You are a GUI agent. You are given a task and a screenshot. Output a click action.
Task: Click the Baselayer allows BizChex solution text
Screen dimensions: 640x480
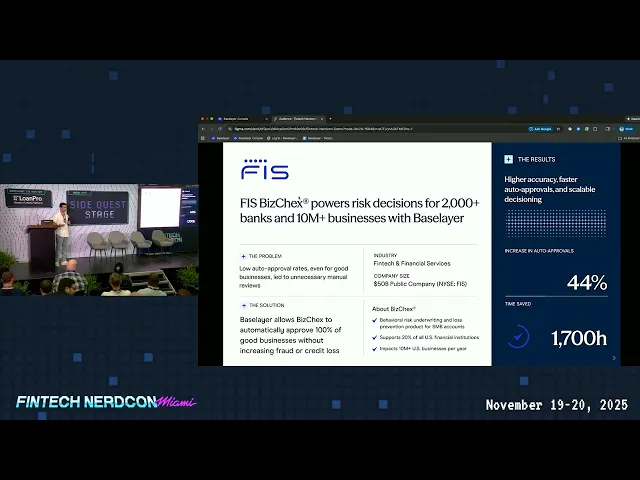pos(290,335)
